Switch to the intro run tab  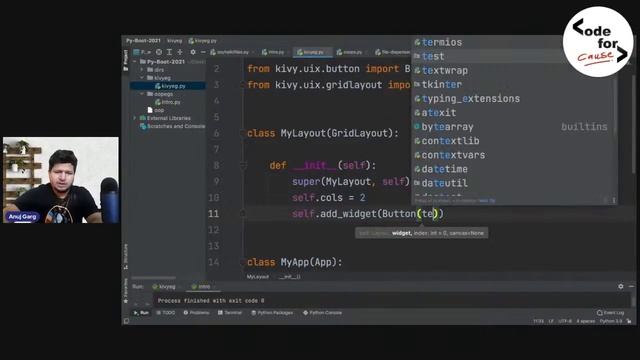pos(202,287)
